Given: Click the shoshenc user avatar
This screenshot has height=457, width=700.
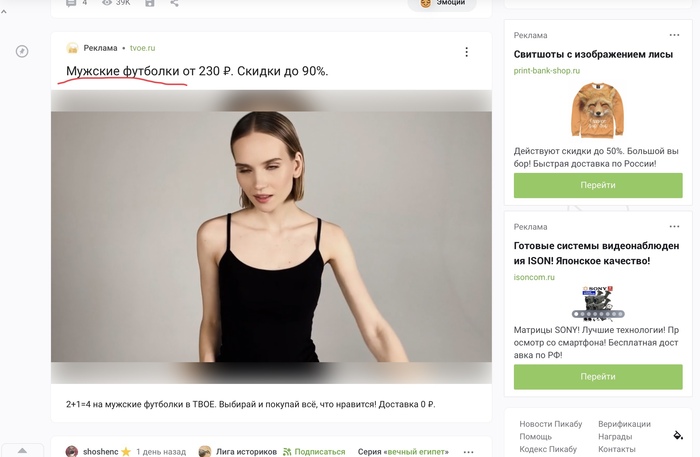Looking at the screenshot, I should click(x=72, y=452).
